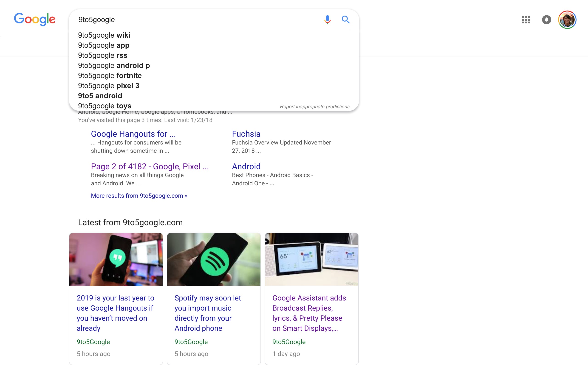Click the Google logo
Image resolution: width=588 pixels, height=367 pixels.
click(35, 19)
